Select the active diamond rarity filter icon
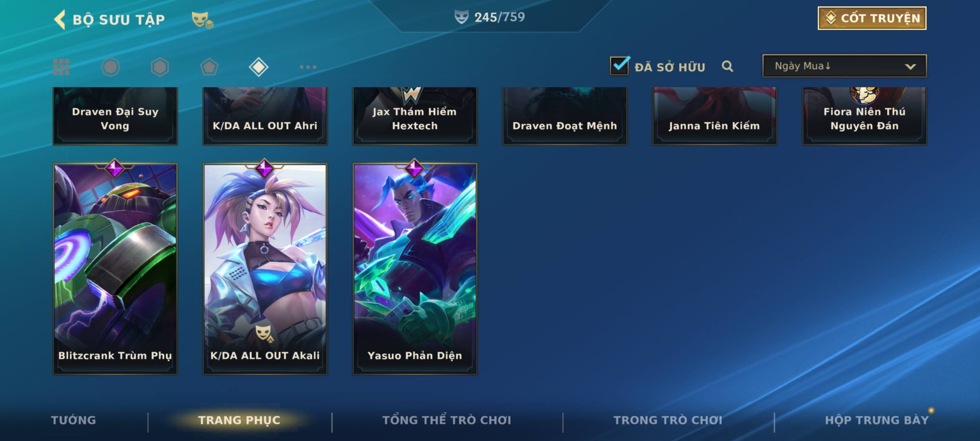Viewport: 980px width, 441px height. coord(258,67)
